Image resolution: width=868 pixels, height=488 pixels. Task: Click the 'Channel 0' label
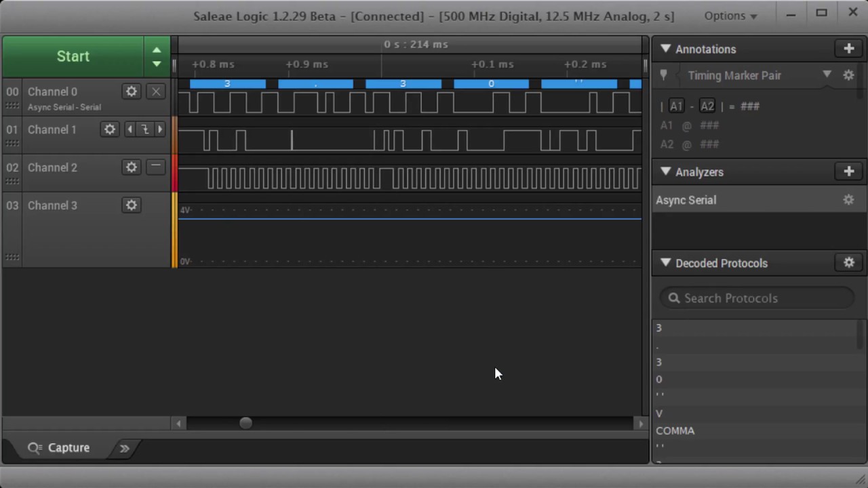pos(52,91)
